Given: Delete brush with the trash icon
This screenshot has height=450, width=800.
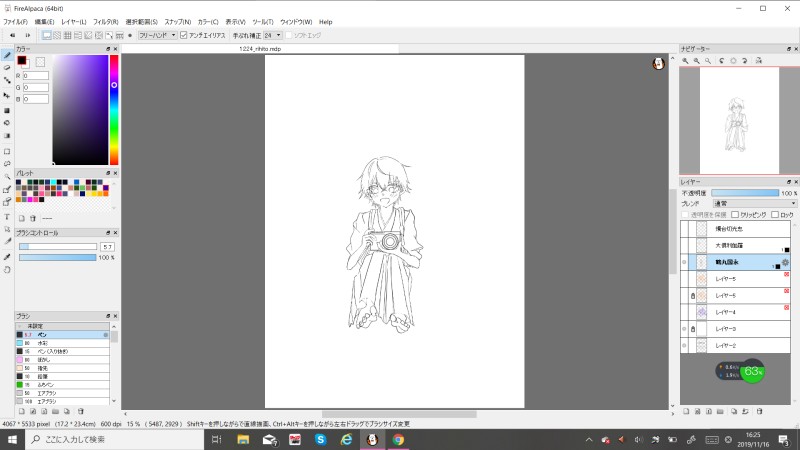Looking at the screenshot, I should coord(81,411).
